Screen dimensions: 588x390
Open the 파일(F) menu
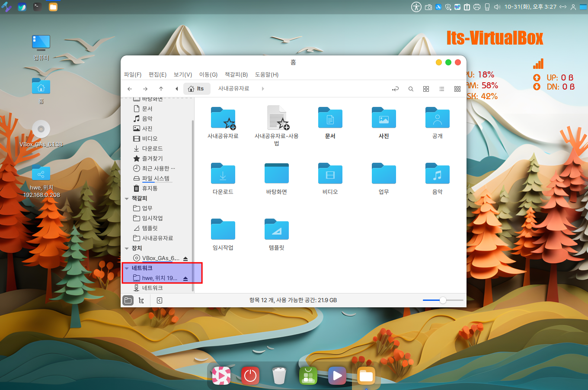132,74
